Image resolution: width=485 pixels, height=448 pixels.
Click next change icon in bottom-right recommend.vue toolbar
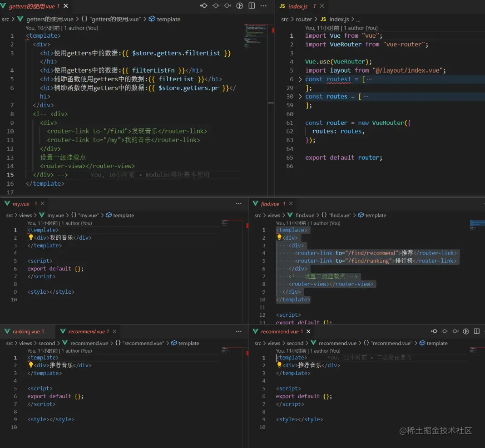coord(455,331)
